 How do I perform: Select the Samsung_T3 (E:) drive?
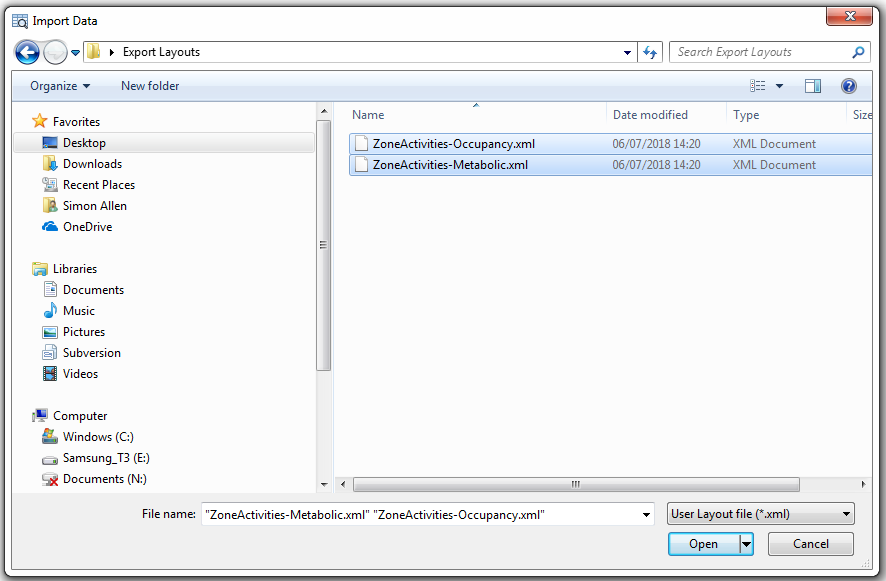point(106,458)
